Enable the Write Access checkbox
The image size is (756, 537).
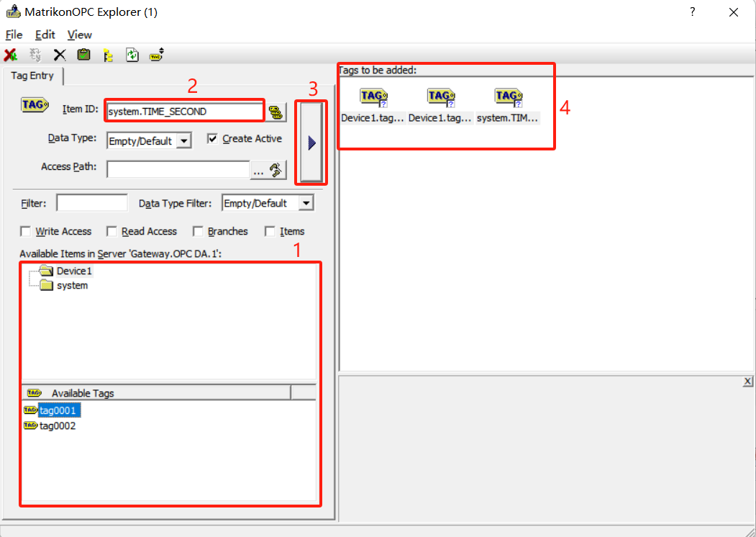[x=26, y=232]
